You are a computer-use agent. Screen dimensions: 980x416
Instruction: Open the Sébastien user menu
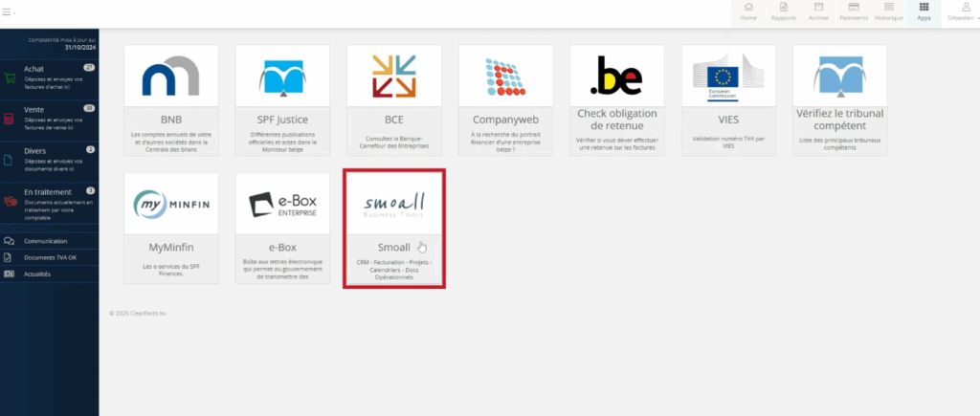click(x=964, y=11)
